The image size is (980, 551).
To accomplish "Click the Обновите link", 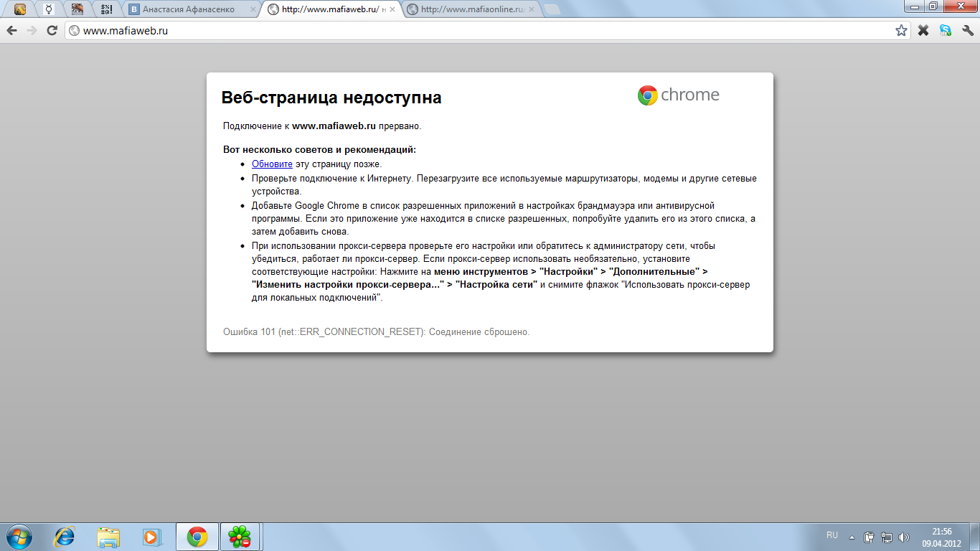I will 272,164.
